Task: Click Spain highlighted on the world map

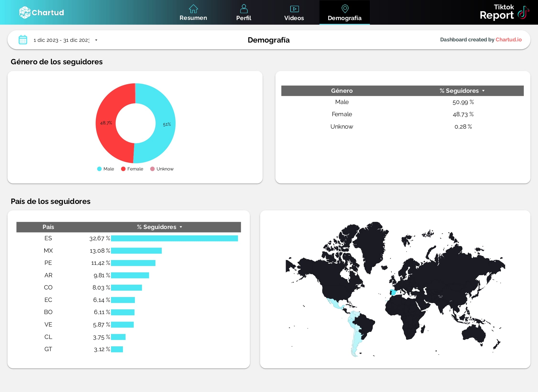Action: (393, 292)
